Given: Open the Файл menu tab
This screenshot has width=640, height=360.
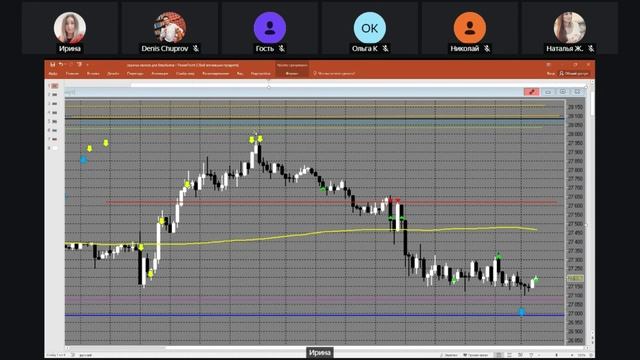Looking at the screenshot, I should pyautogui.click(x=53, y=73).
